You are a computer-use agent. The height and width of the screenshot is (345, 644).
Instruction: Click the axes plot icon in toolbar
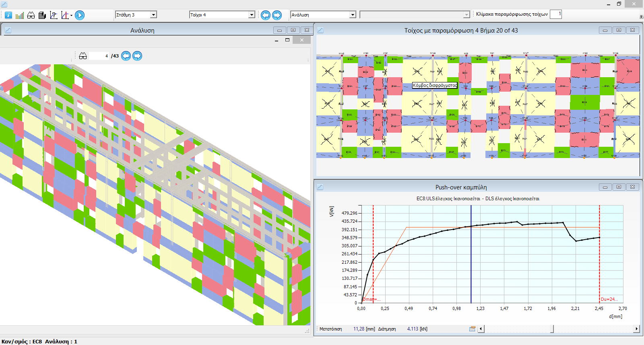(x=65, y=15)
